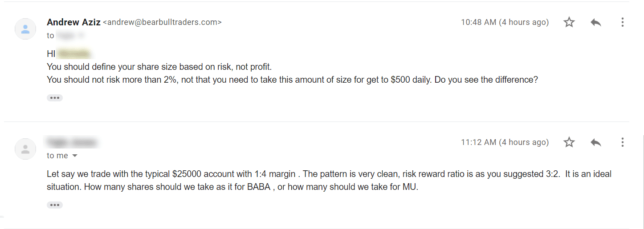
Task: Reply to Andrew Aziz's message
Action: tap(596, 22)
